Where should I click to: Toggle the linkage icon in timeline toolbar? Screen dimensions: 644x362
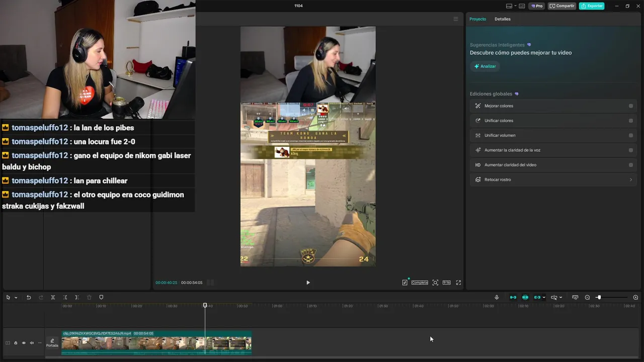coord(537,297)
